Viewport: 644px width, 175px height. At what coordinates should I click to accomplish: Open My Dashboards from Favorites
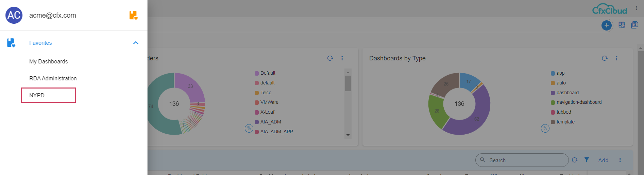tap(48, 61)
